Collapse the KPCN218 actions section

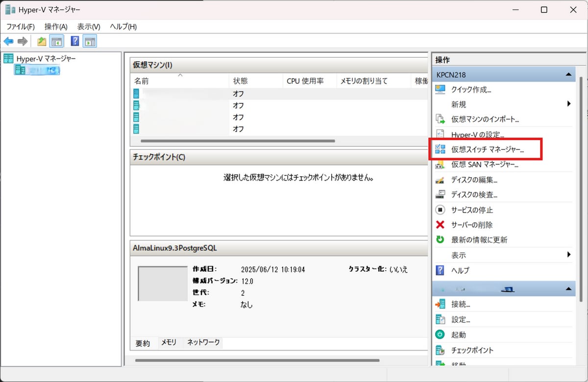click(x=568, y=75)
